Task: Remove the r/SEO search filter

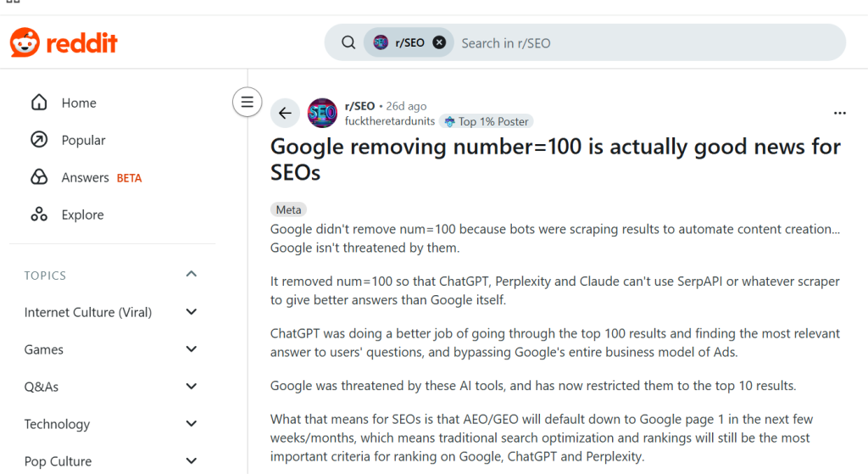Action: point(439,42)
